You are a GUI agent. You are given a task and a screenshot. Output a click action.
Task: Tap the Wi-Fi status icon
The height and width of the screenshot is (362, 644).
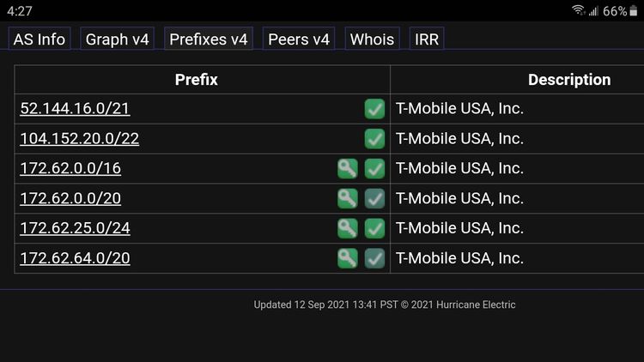579,10
